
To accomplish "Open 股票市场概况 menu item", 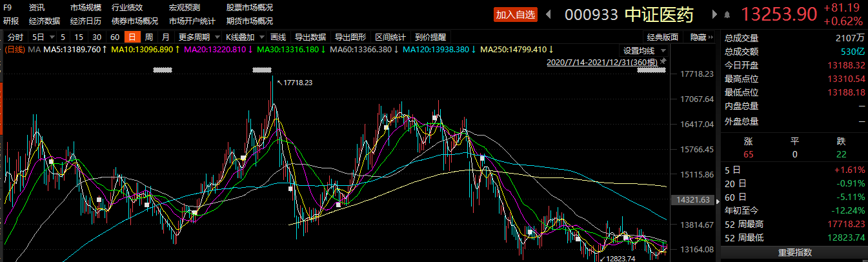I will coord(250,8).
